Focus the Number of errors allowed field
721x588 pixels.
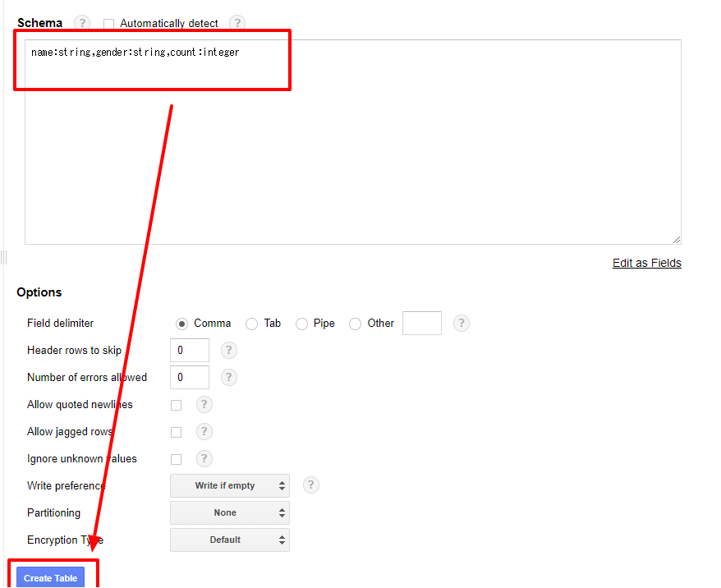[x=190, y=378]
